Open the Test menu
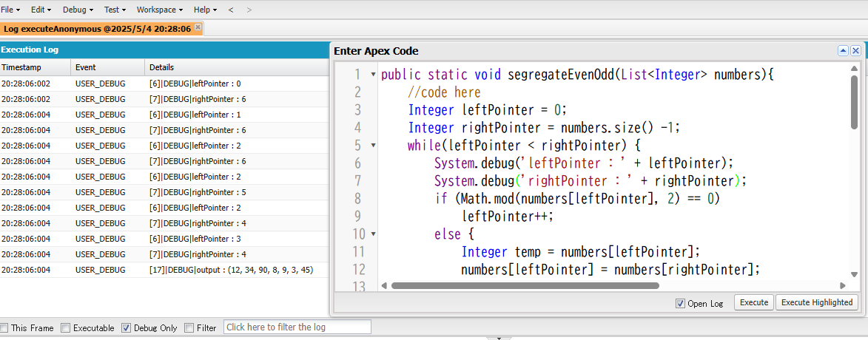Image resolution: width=868 pixels, height=340 pixels. tap(115, 10)
